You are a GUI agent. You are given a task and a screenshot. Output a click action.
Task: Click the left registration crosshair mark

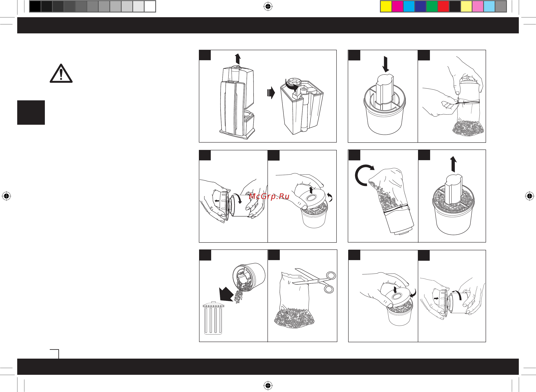click(7, 196)
